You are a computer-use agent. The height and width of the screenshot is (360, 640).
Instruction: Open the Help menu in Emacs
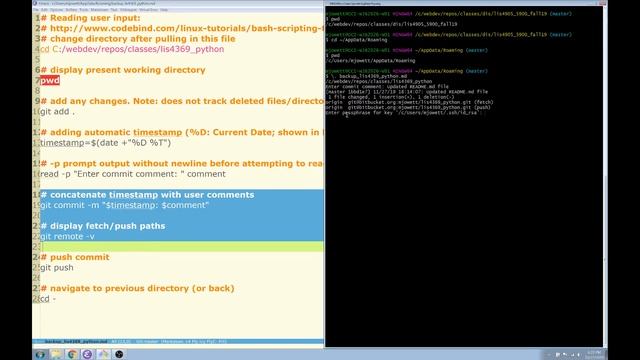click(x=164, y=10)
